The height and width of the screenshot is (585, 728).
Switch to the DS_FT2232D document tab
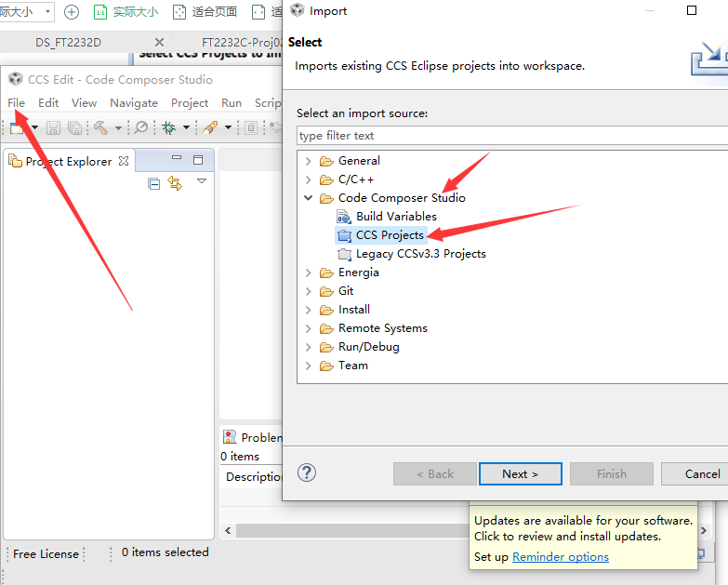(68, 42)
